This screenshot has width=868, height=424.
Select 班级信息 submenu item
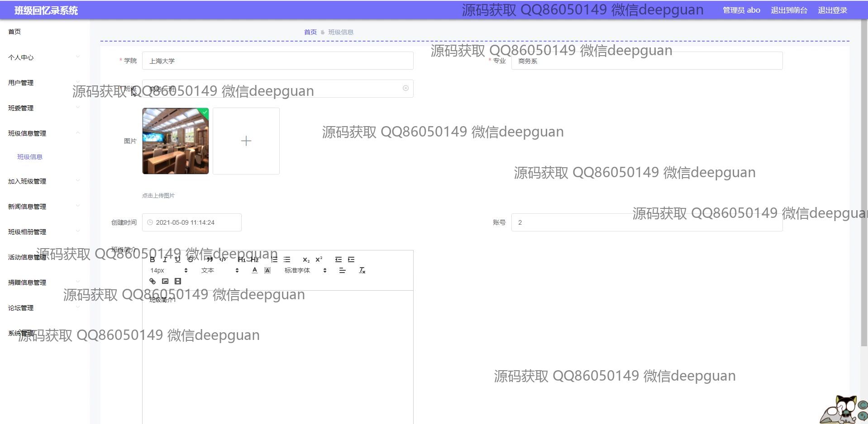pyautogui.click(x=30, y=157)
